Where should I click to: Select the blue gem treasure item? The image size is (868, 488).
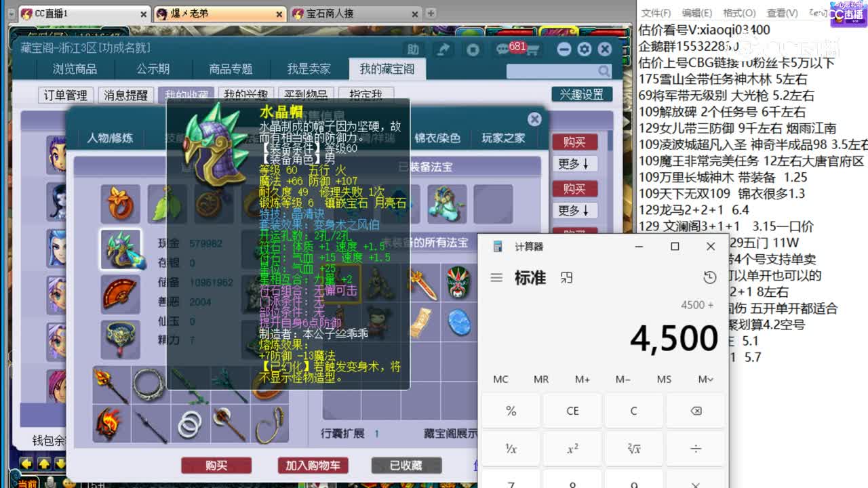(x=459, y=322)
